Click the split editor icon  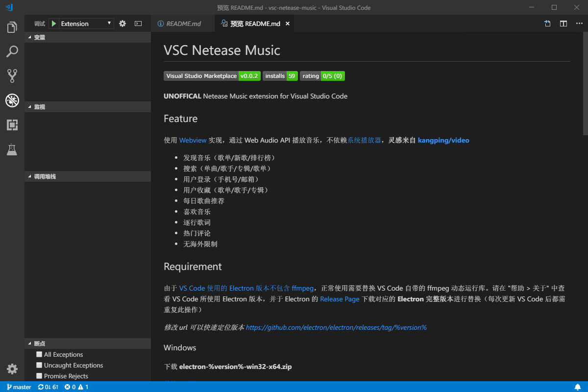point(563,23)
